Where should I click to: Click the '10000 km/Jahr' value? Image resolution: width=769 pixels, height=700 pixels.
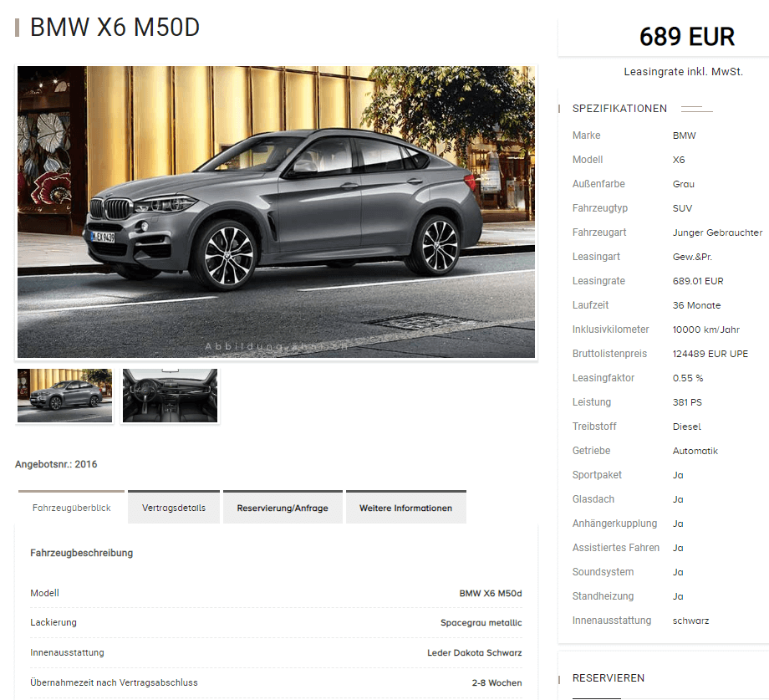(705, 330)
